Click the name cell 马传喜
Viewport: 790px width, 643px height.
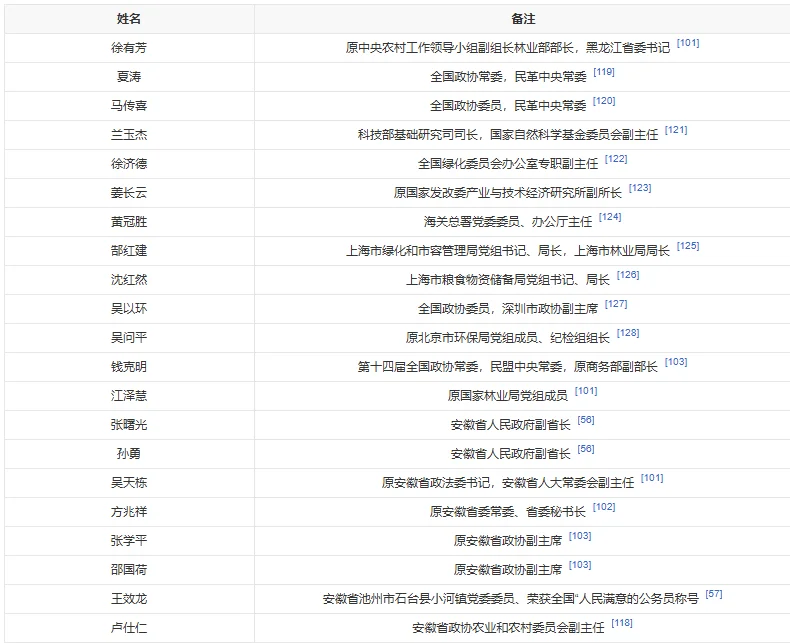click(x=129, y=106)
